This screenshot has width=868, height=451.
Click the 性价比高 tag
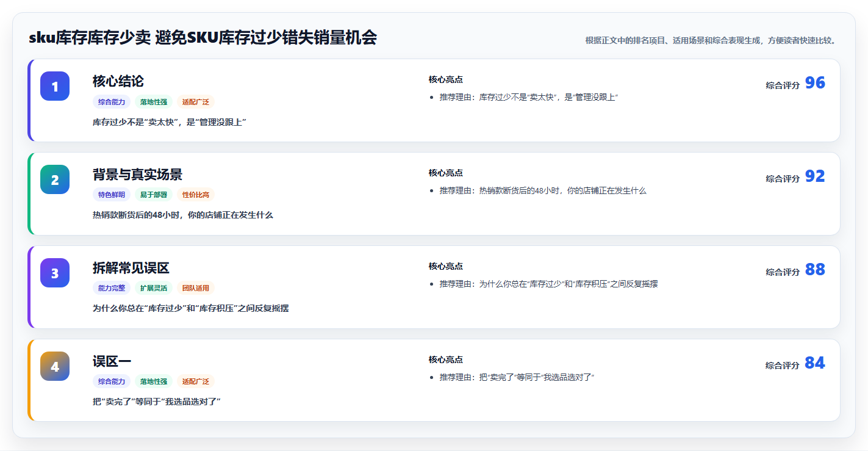pos(196,195)
